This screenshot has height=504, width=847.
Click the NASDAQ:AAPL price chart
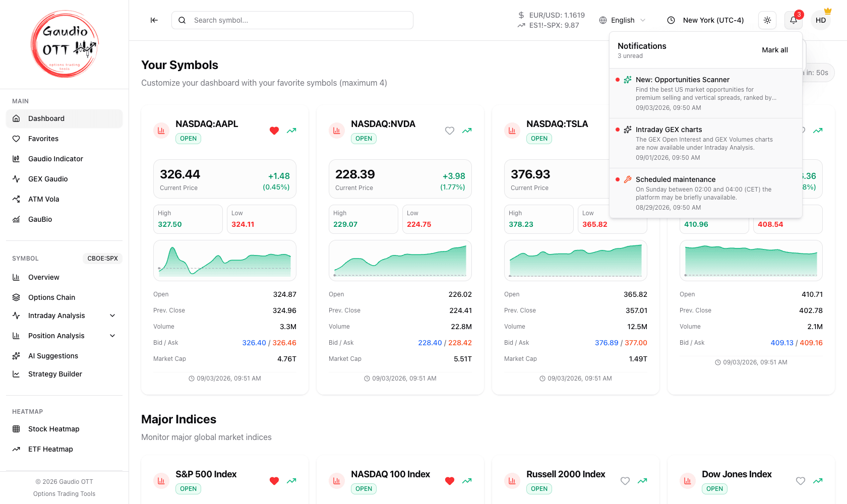pos(225,261)
